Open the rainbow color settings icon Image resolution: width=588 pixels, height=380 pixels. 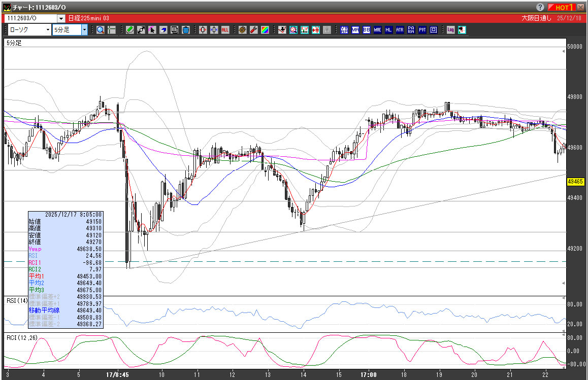(x=265, y=30)
